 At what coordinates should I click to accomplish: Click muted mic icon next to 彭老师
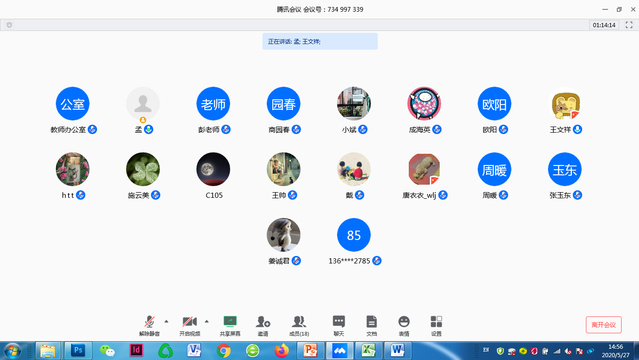click(226, 130)
